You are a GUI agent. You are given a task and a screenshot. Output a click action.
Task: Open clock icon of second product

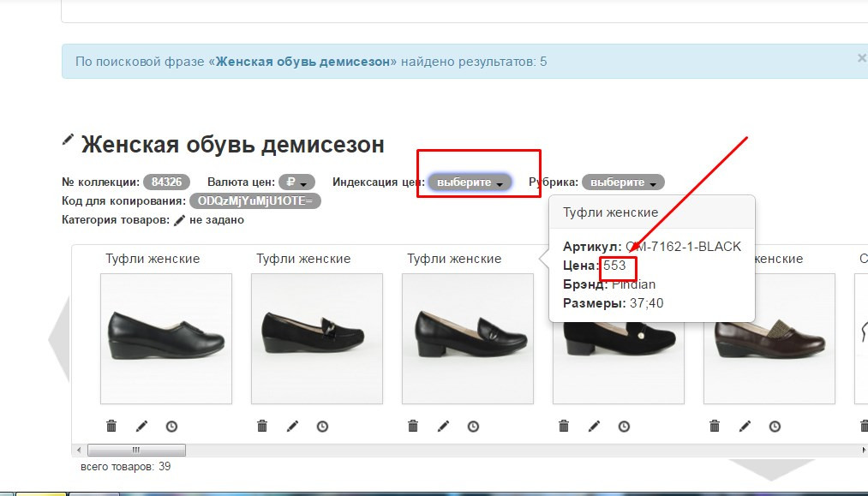point(322,427)
